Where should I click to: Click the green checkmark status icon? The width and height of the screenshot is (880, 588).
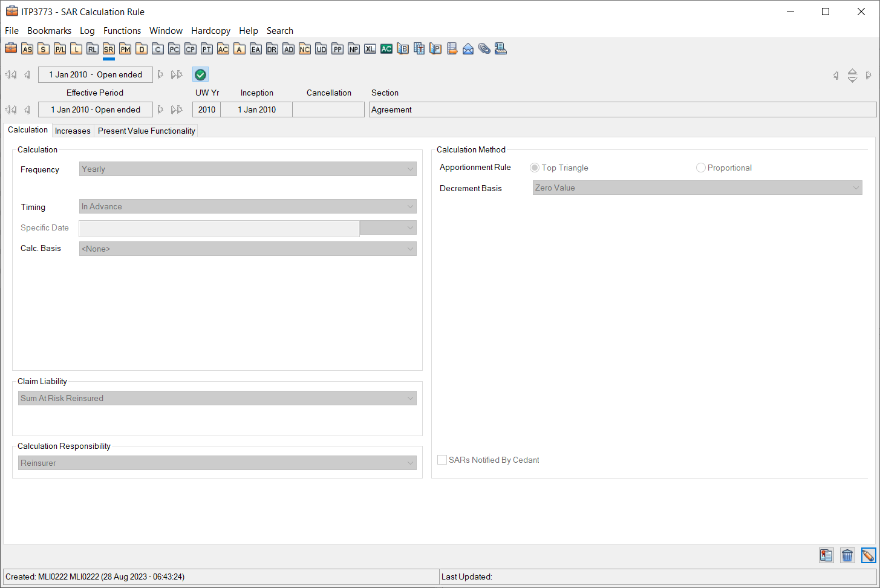(200, 74)
